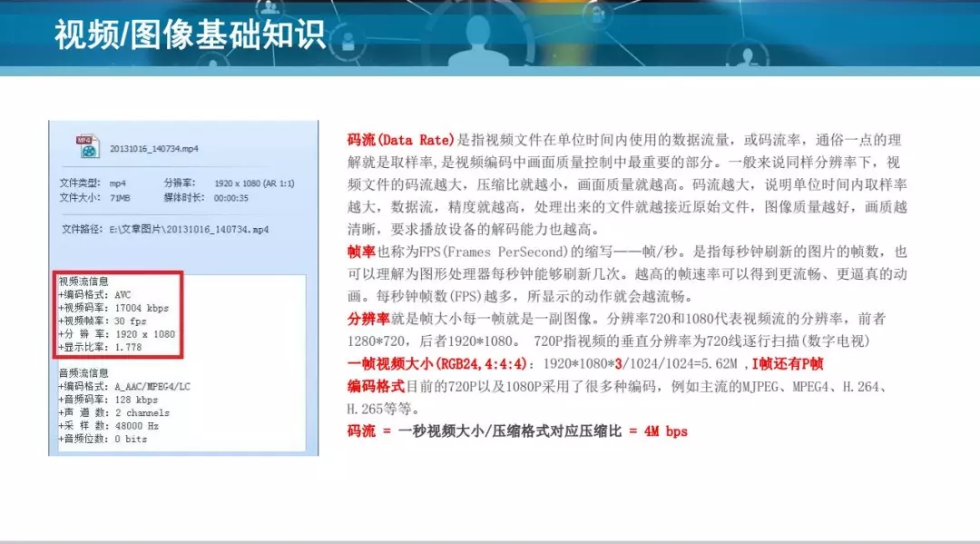Click the red 帧率 heading text
The height and width of the screenshot is (544, 980).
coord(362,252)
